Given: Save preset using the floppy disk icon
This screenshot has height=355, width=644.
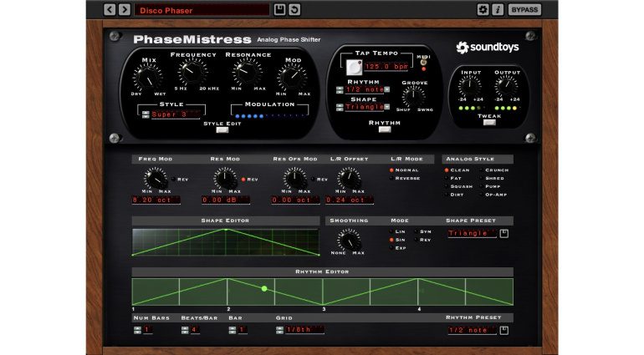Looking at the screenshot, I should [x=279, y=9].
